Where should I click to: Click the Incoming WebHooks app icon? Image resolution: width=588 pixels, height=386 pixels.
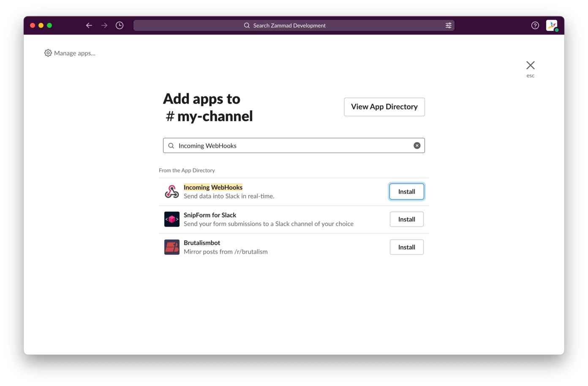pos(172,192)
